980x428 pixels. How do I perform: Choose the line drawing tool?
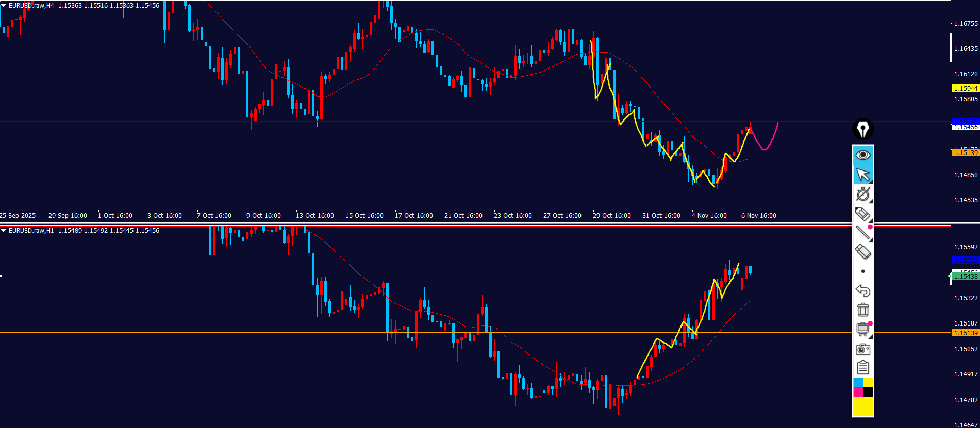point(862,233)
